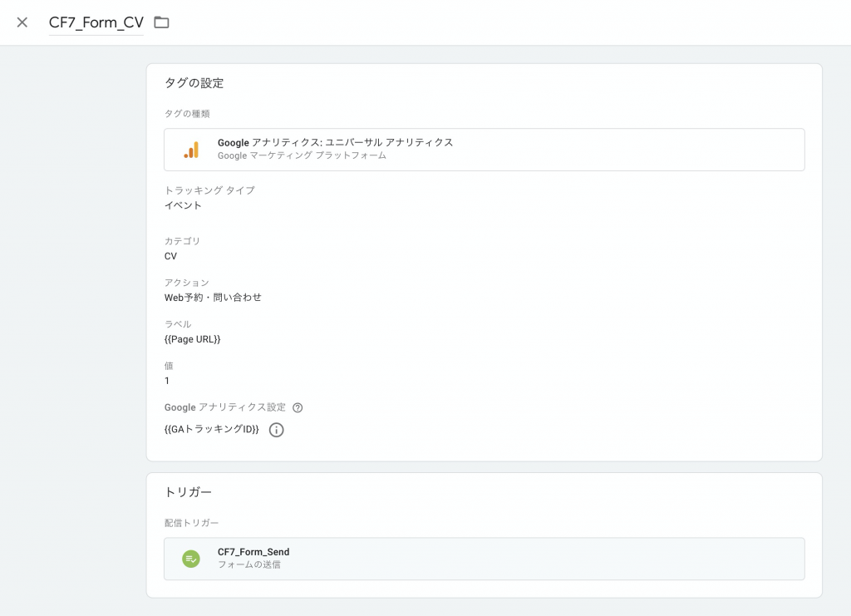This screenshot has width=851, height=616.
Task: Open the help icon beside Google アナリティクス設定
Action: 298,407
